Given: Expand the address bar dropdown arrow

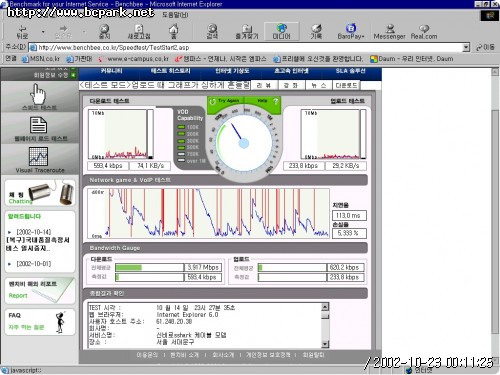Looking at the screenshot, I should 466,47.
